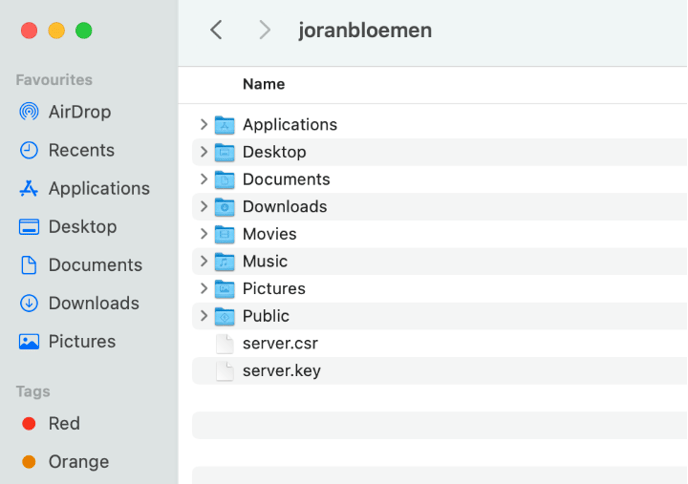
Task: Expand the Public folder chevron
Action: pos(203,316)
